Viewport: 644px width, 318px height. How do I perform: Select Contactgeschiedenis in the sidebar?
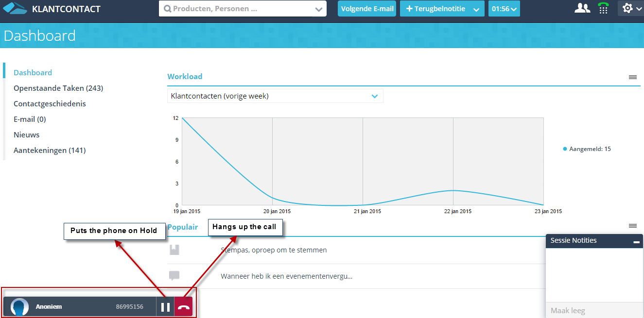50,103
